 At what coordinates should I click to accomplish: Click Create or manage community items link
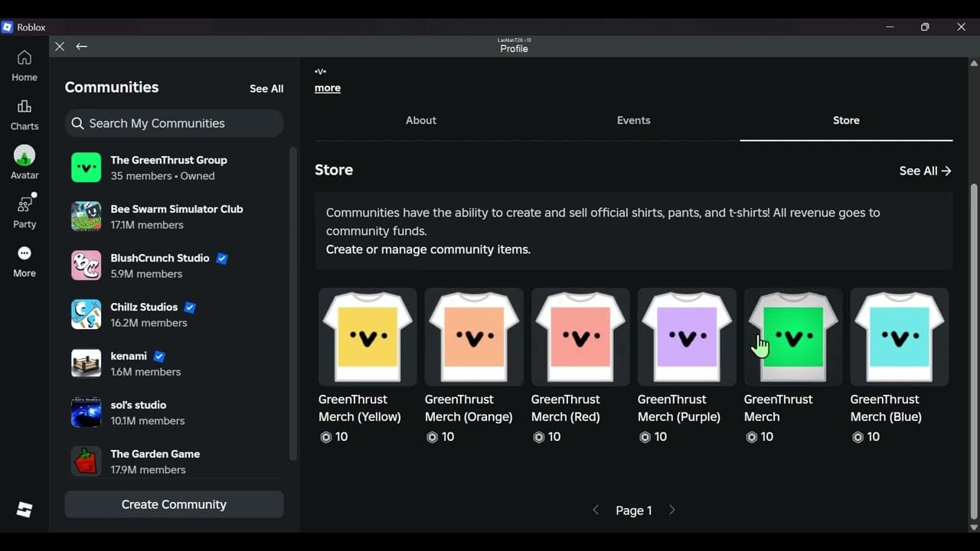[428, 249]
